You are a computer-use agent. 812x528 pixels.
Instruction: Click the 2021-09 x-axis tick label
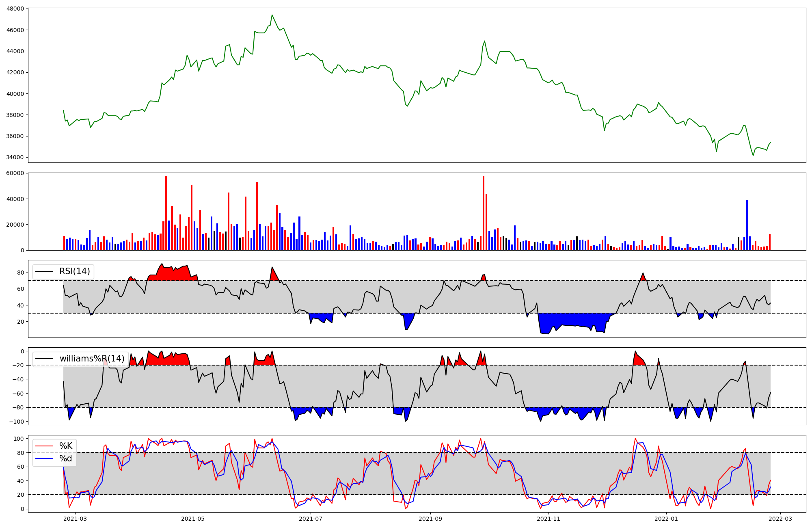tap(430, 519)
